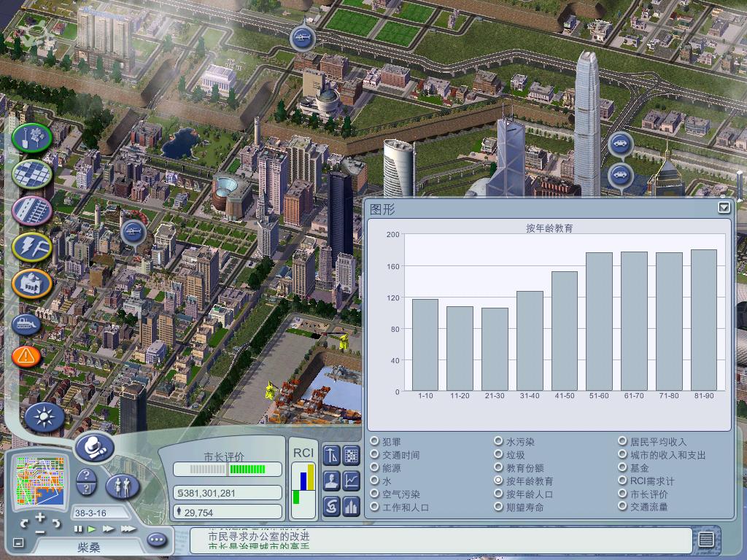747x560 pixels.
Task: Zoom out with the minus button
Action: (41, 532)
